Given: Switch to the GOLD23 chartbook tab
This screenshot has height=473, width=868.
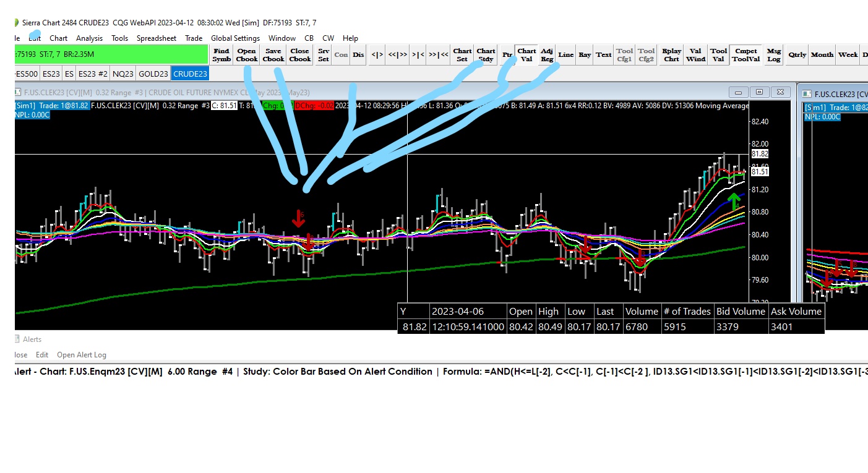Looking at the screenshot, I should (153, 74).
